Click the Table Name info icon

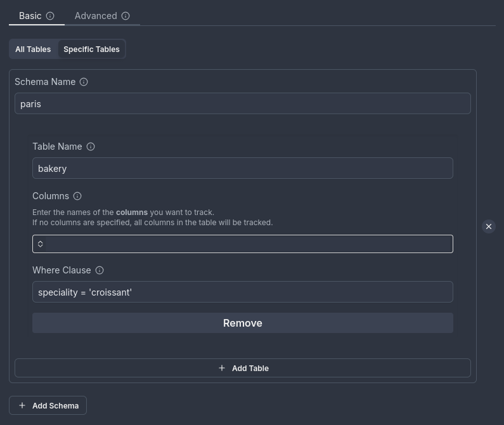pos(91,147)
